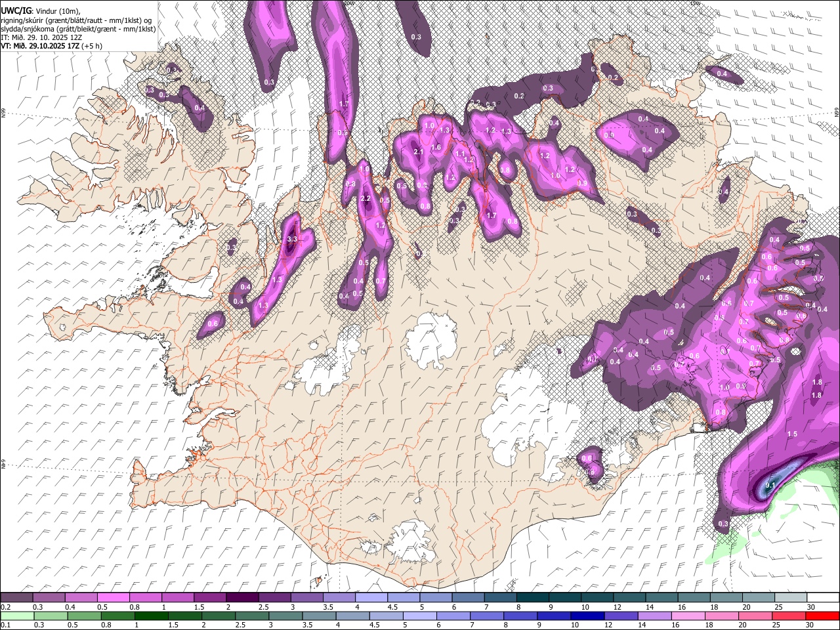
Task: Click the deep blue swatch between 10 and 12 in rain scale
Action: coord(586,616)
